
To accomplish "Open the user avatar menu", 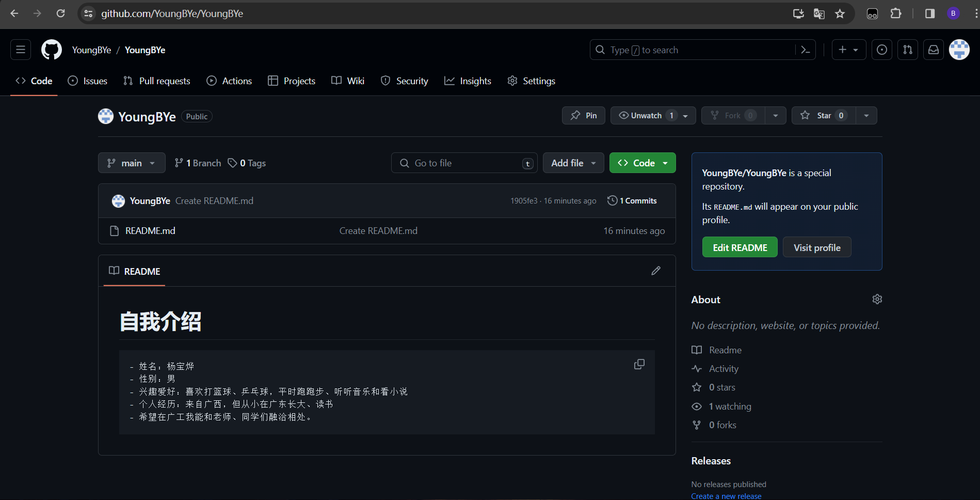I will tap(959, 50).
